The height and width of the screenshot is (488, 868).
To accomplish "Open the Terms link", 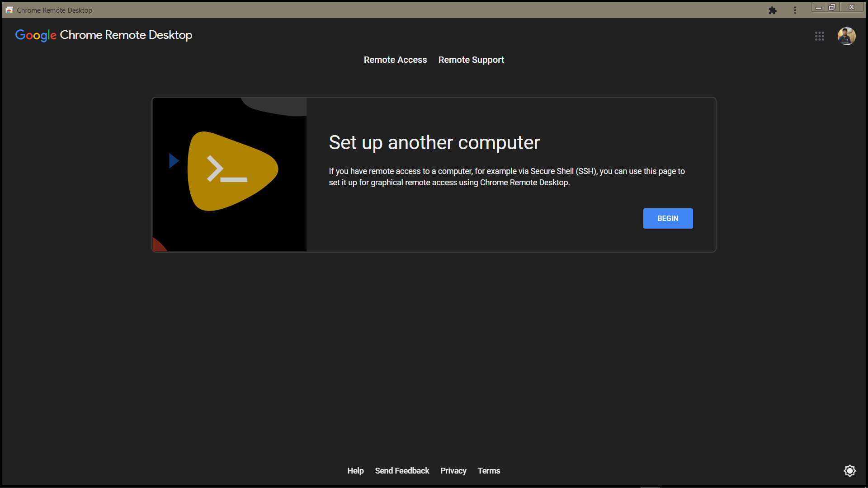I will tap(489, 471).
